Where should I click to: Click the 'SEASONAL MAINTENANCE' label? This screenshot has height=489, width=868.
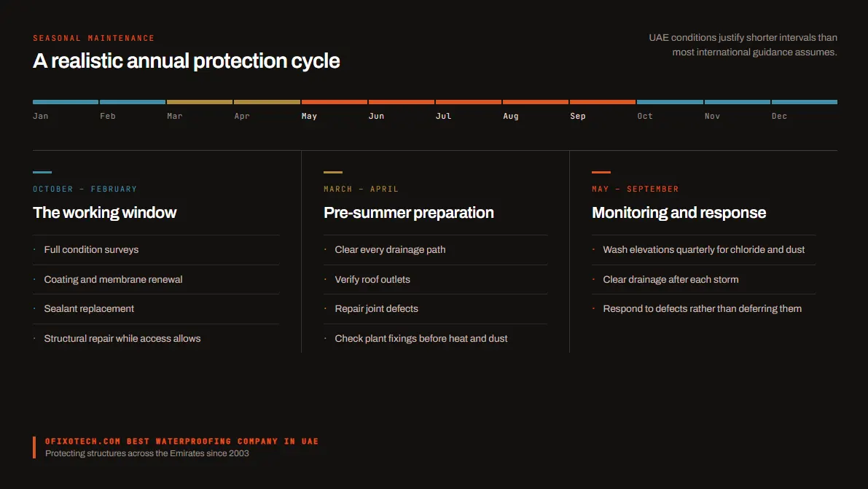click(x=93, y=38)
